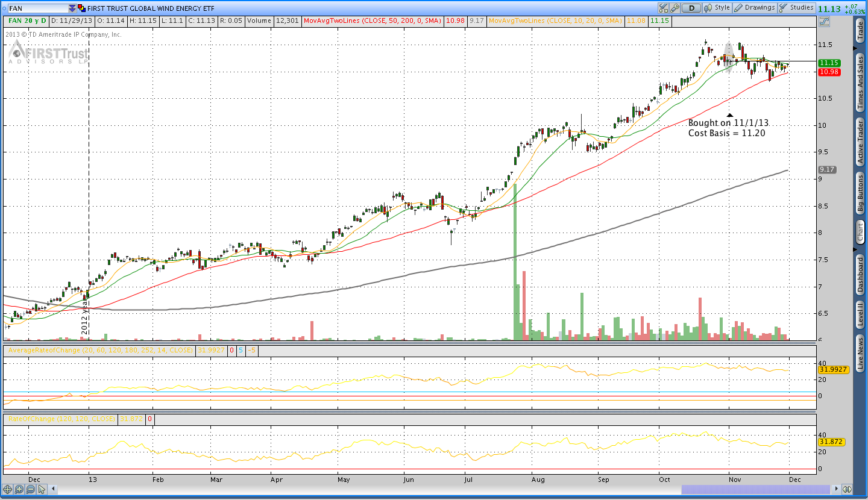Select the Chart side tab
The height and width of the screenshot is (500, 868).
pos(860,232)
